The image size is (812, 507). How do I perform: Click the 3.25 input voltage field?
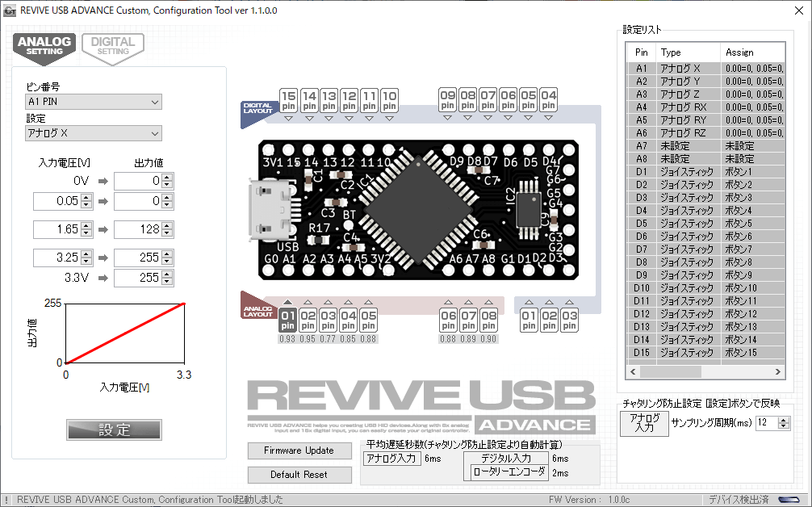63,258
